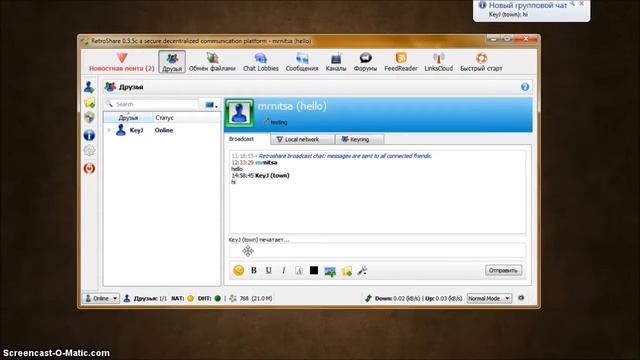The height and width of the screenshot is (360, 640).
Task: Select KeyJ in the friends list
Action: (136, 130)
